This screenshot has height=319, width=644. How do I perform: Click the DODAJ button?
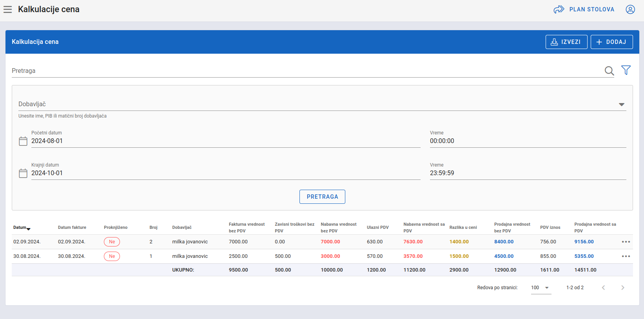coord(611,42)
